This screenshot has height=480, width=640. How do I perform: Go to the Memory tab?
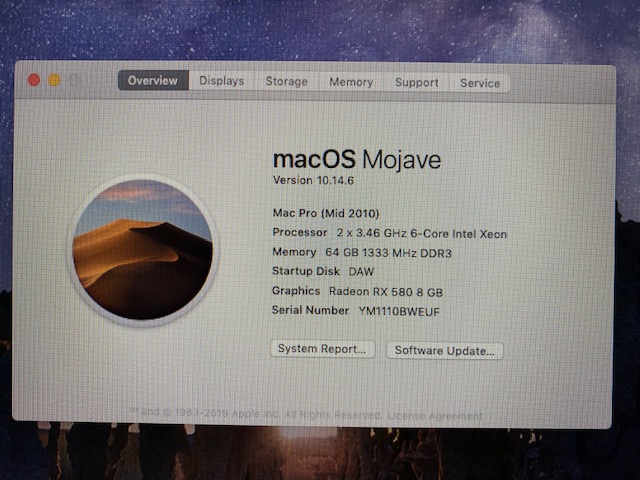tap(351, 82)
